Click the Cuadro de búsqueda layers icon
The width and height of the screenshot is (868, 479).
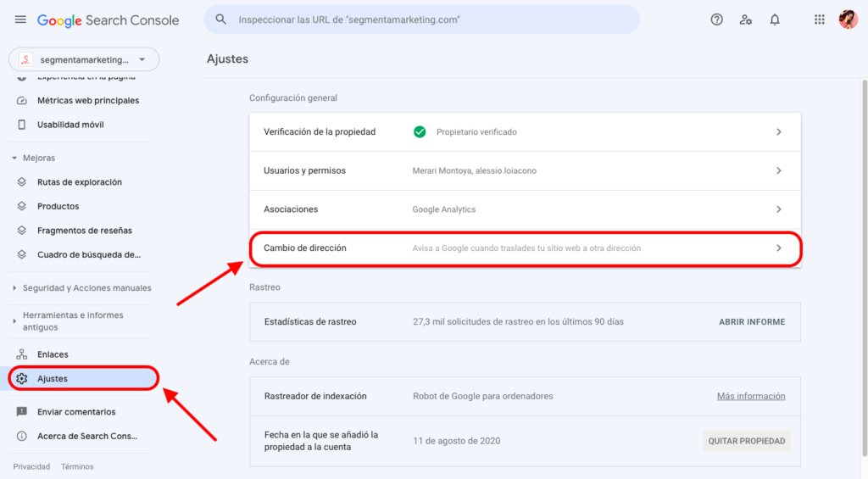coord(21,254)
